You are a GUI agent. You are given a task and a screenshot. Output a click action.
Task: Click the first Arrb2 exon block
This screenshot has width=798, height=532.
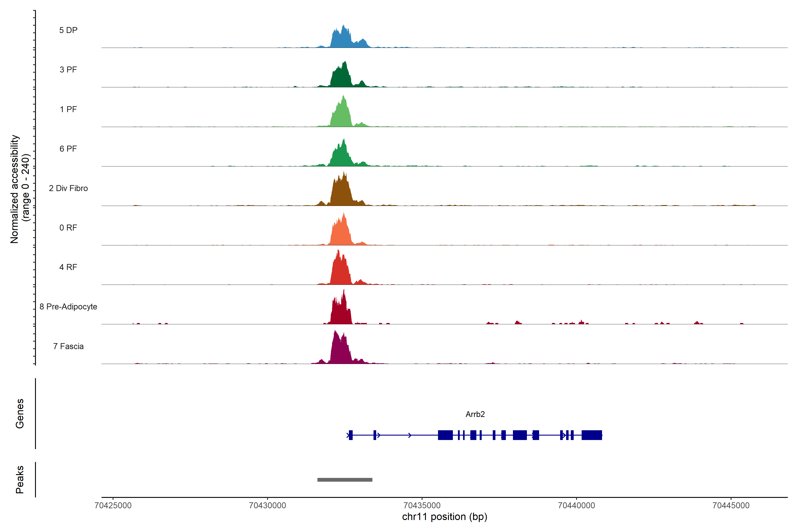pos(351,435)
